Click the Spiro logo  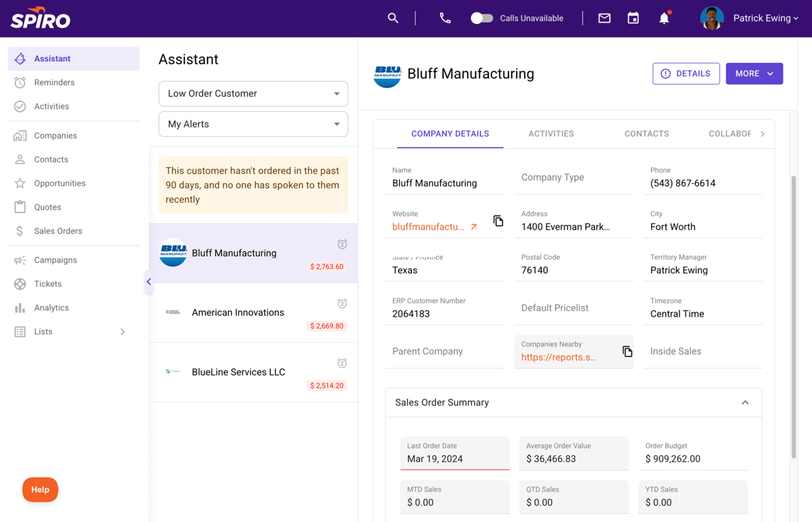coord(40,18)
